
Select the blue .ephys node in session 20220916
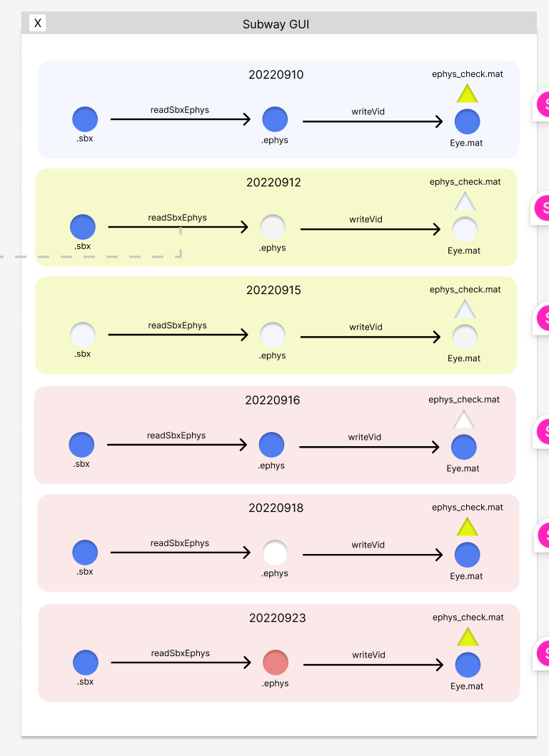272,445
